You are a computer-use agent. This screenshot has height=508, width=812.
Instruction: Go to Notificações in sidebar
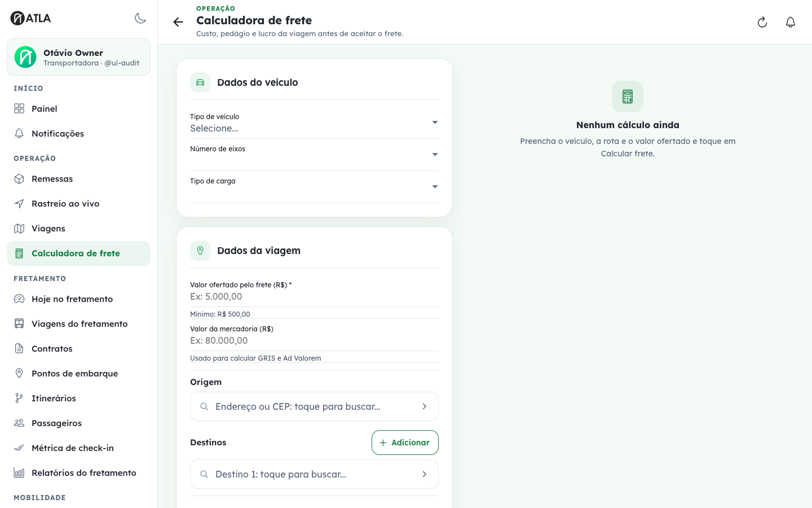point(78,134)
